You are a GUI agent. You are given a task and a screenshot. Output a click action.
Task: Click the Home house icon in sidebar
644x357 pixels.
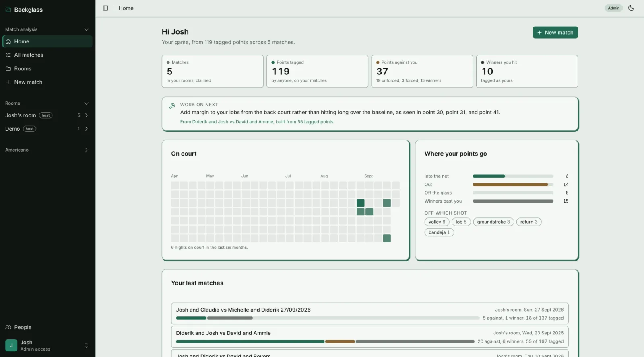[8, 41]
